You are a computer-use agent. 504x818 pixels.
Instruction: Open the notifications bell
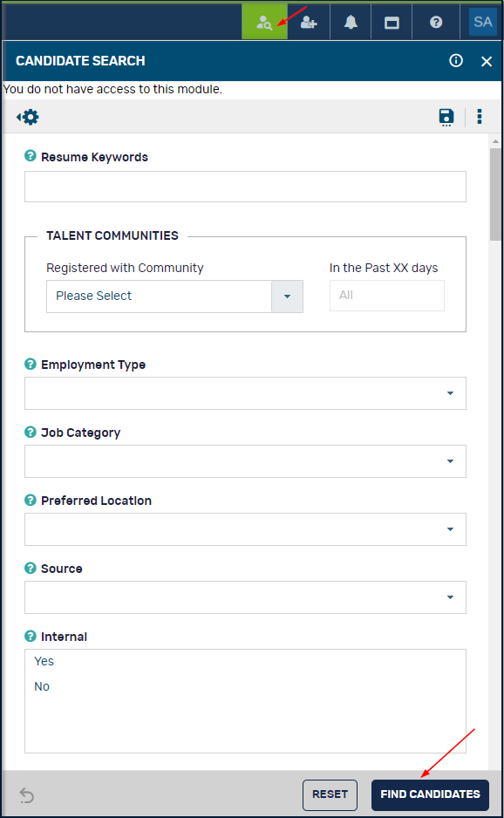pyautogui.click(x=351, y=23)
